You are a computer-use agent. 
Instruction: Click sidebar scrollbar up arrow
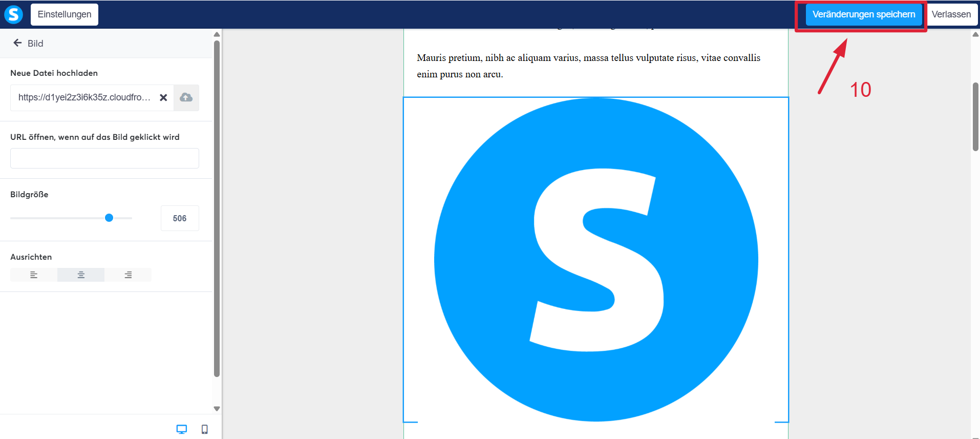click(217, 34)
